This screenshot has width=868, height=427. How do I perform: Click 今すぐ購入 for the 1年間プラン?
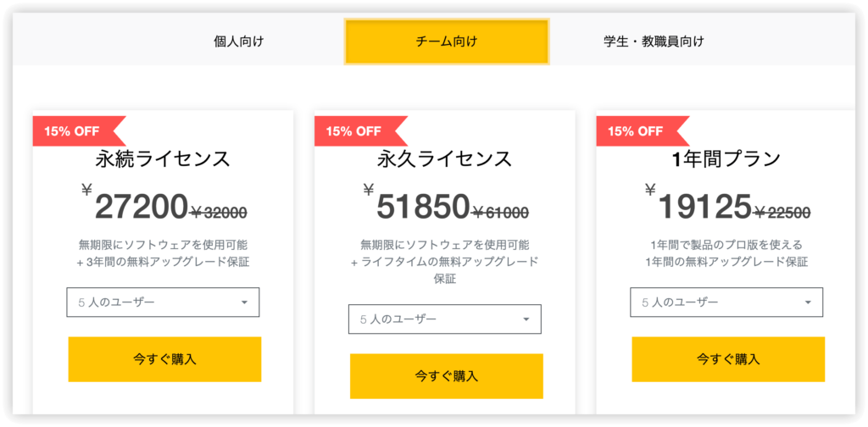click(727, 359)
